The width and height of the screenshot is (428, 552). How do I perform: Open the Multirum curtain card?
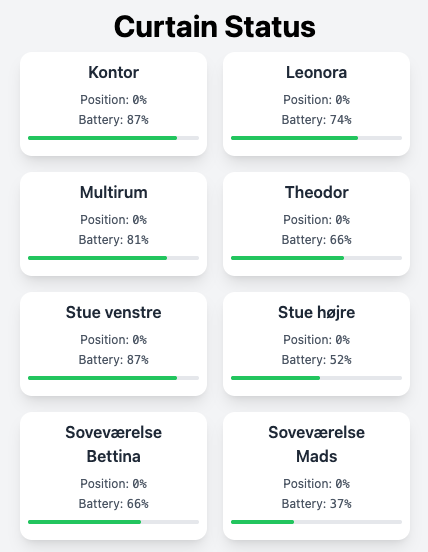[113, 224]
